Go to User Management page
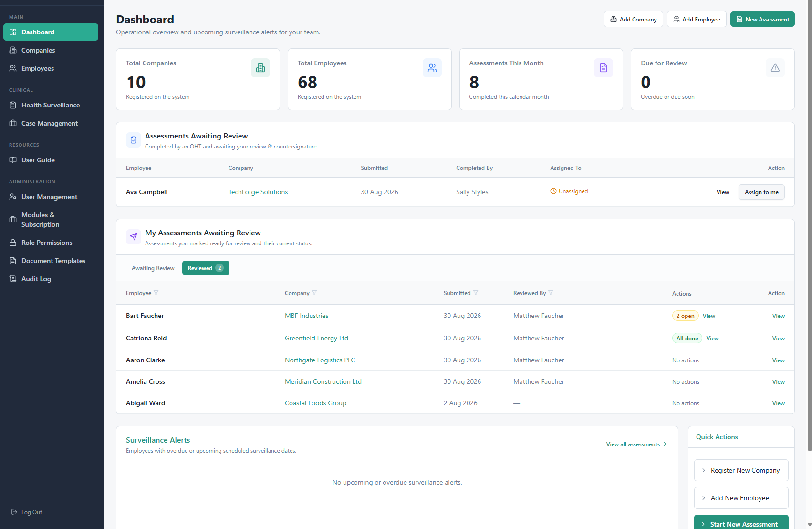This screenshot has width=812, height=529. (51, 197)
